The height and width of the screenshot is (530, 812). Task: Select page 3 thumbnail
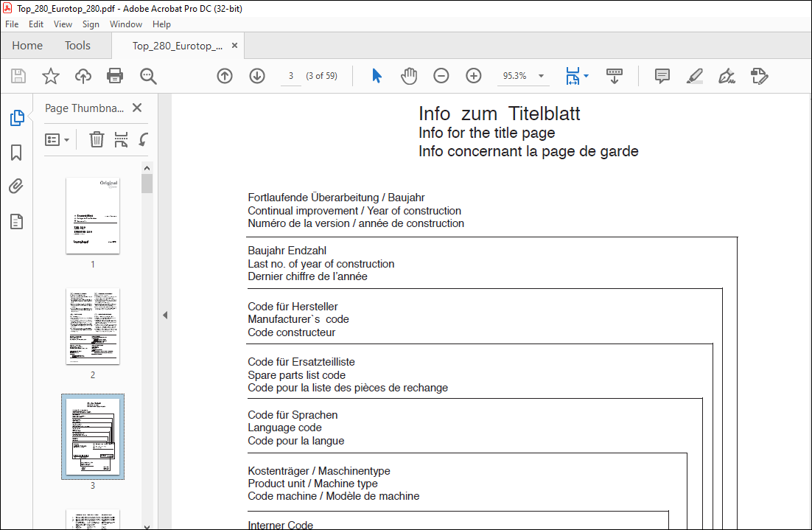click(93, 436)
